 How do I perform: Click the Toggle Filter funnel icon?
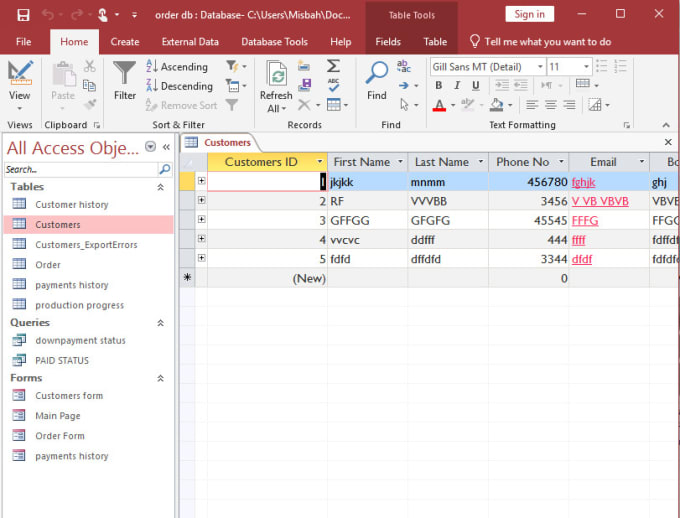232,105
